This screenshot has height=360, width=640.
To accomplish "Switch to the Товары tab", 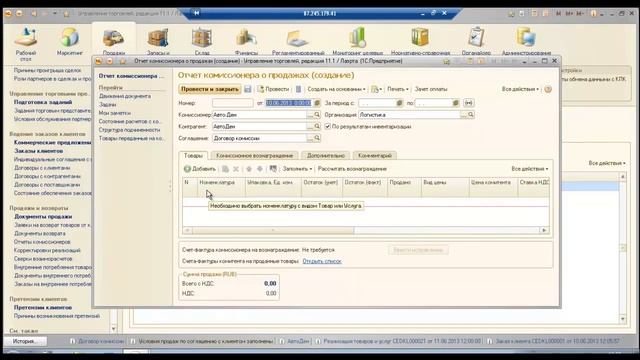I will point(193,156).
